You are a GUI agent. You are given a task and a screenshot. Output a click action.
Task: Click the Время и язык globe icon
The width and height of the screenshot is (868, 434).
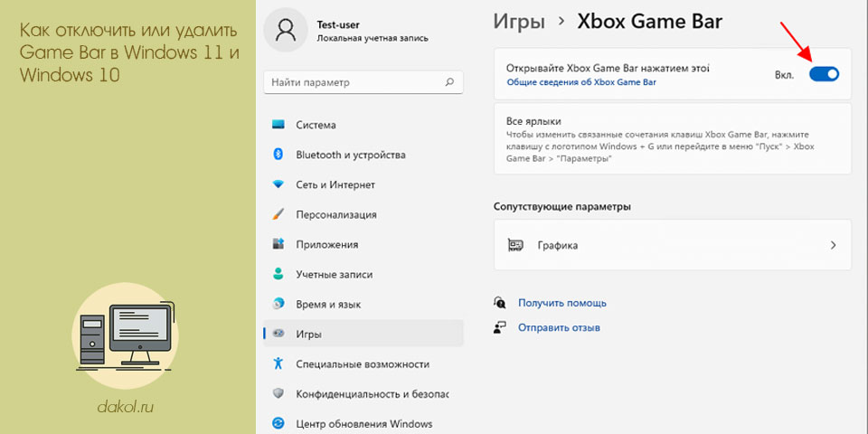tap(278, 304)
